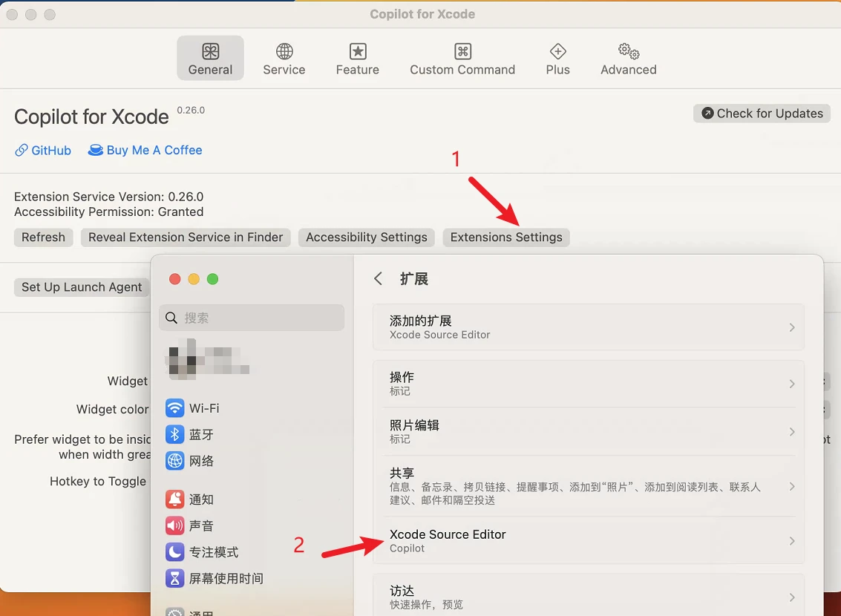This screenshot has height=616, width=841.
Task: Expand the 照片编辑 row chevron
Action: 792,432
